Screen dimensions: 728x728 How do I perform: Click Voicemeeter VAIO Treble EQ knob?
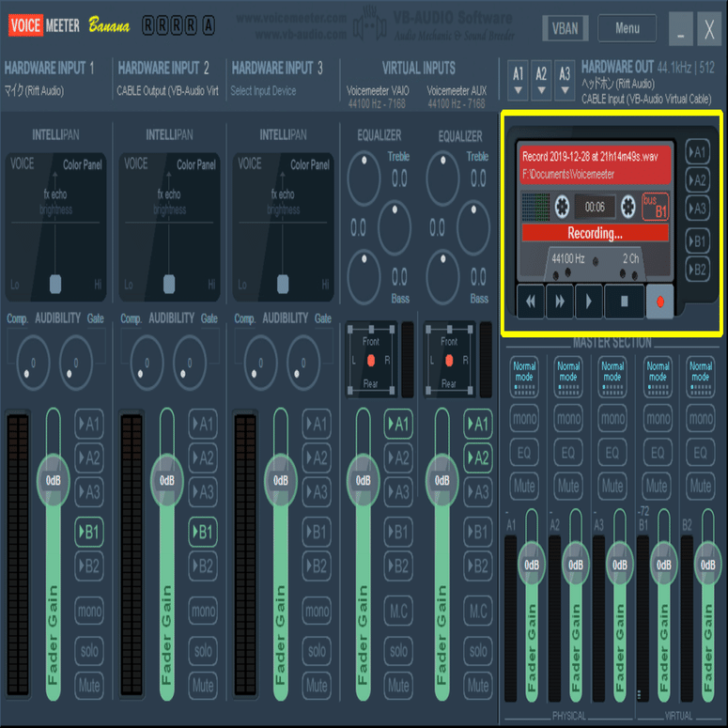tap(364, 178)
